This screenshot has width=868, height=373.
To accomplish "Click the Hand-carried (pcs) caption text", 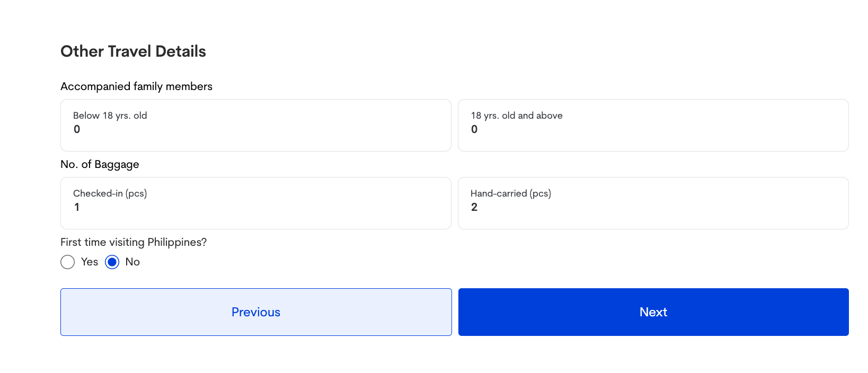I will (x=511, y=193).
